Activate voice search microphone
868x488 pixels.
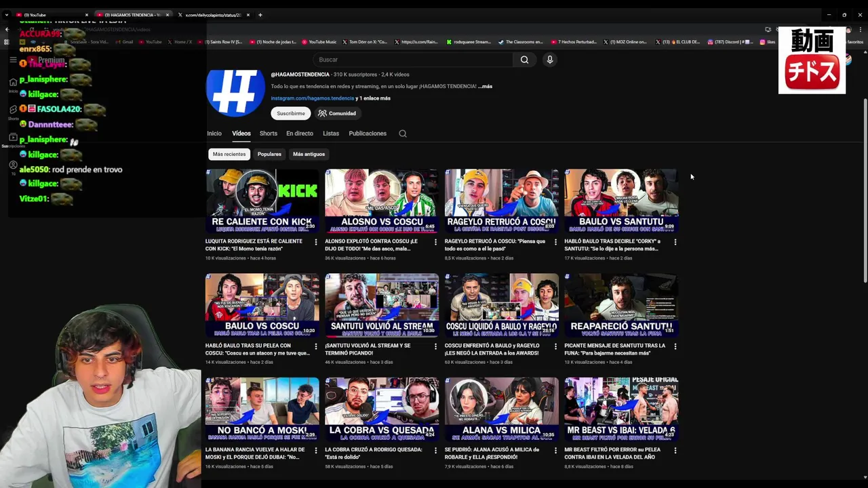pos(550,60)
